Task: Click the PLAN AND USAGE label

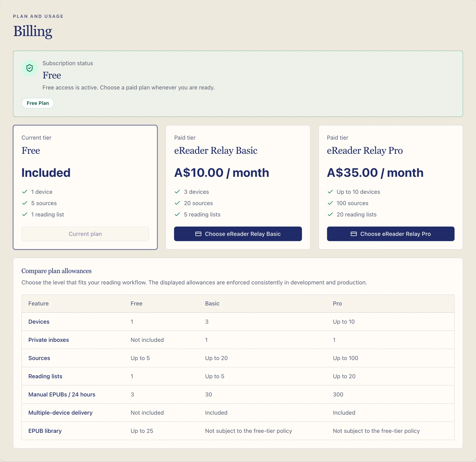Action: click(38, 16)
